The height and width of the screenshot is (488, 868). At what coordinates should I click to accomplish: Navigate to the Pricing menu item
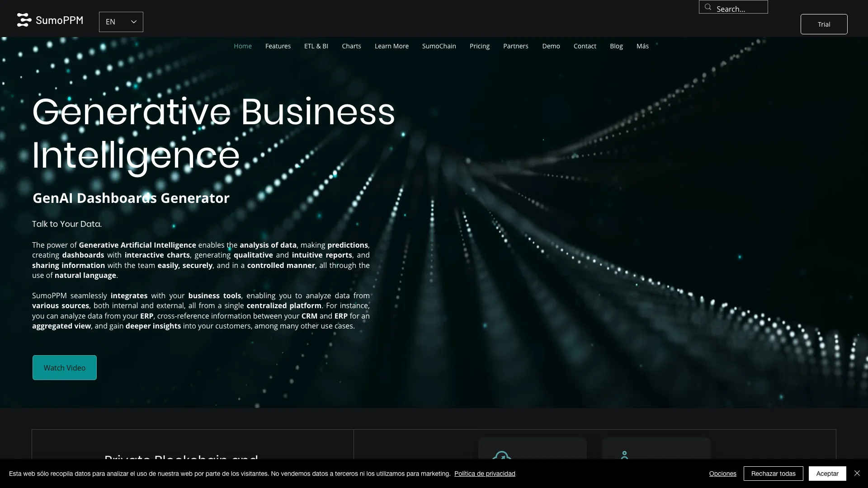pos(479,46)
